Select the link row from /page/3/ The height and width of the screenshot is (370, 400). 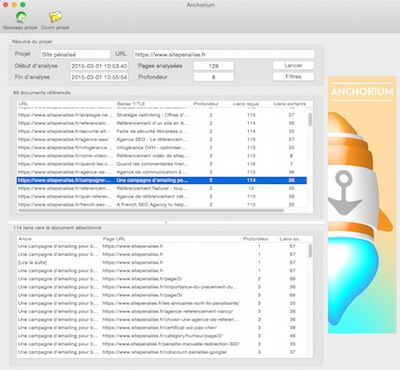(x=162, y=295)
